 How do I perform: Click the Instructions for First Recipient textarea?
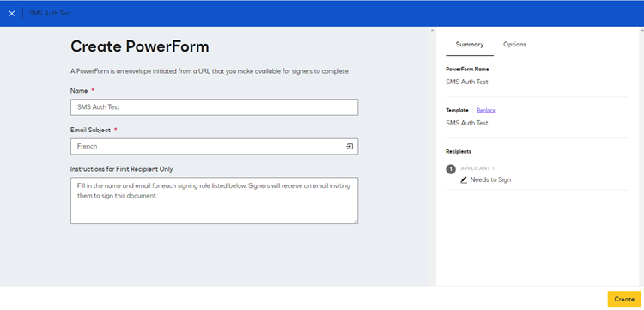pos(214,200)
